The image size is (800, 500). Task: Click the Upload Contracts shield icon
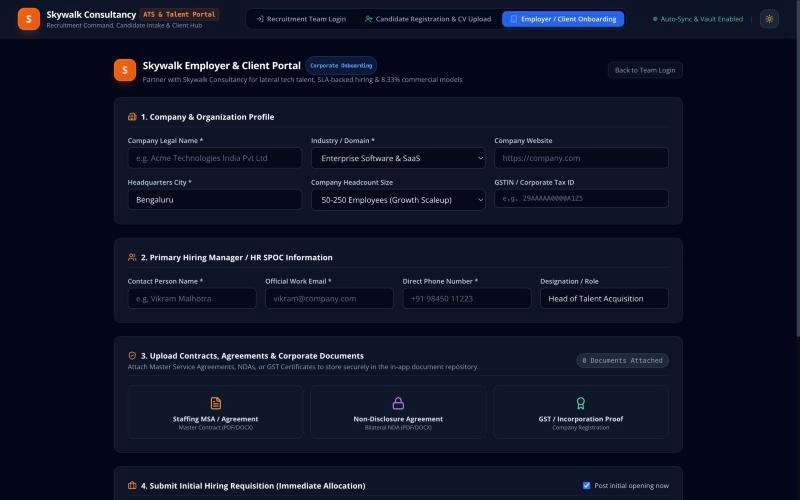(x=132, y=356)
